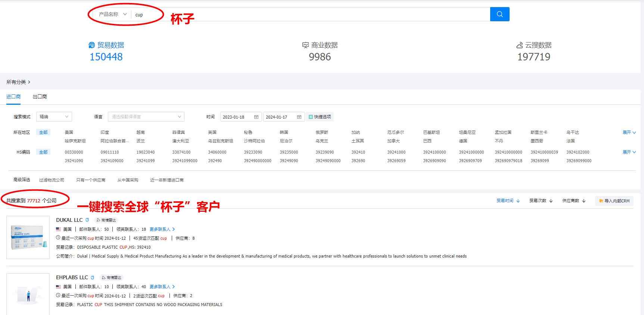644x315 pixels.
Task: Click the DUKAL LLC product thumbnail
Action: coord(28,237)
